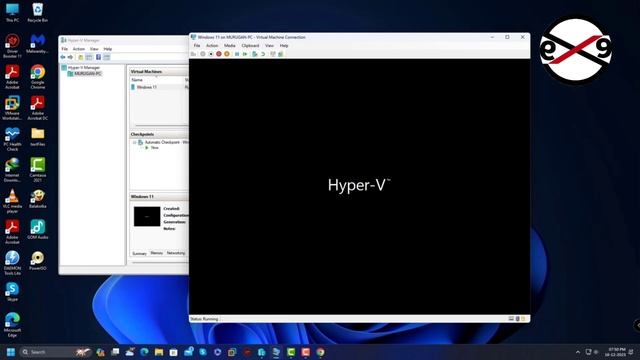The image size is (640, 360).
Task: Open File menu in Hyper-V Manager window
Action: coord(64,49)
